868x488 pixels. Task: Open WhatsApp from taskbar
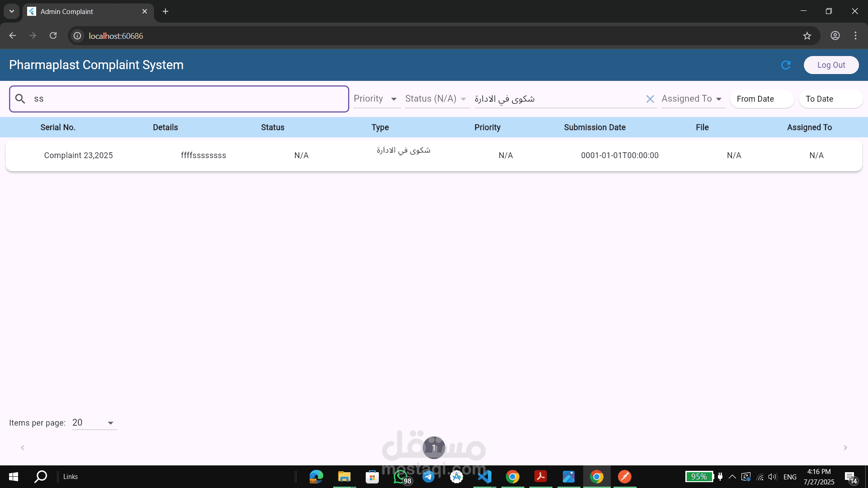tap(401, 477)
